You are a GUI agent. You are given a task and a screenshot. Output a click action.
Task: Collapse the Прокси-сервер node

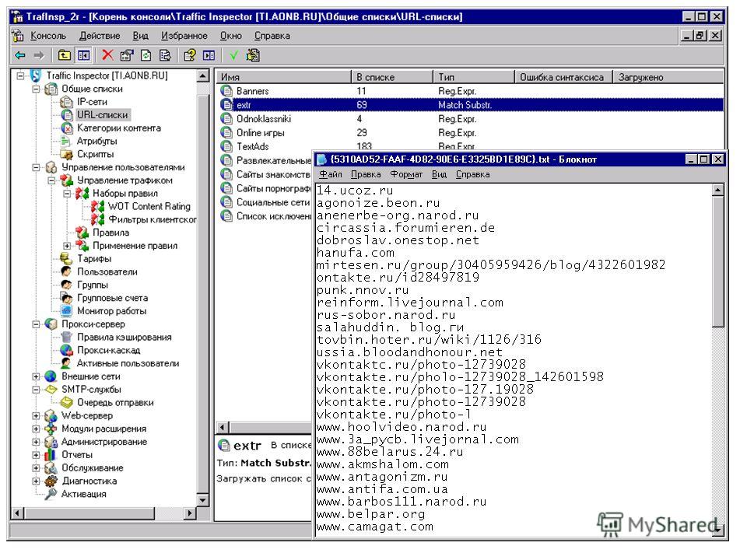pyautogui.click(x=36, y=325)
